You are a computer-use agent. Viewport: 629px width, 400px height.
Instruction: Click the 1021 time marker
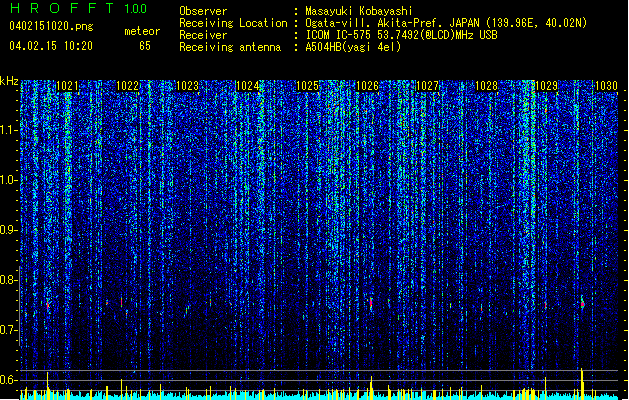pos(67,86)
